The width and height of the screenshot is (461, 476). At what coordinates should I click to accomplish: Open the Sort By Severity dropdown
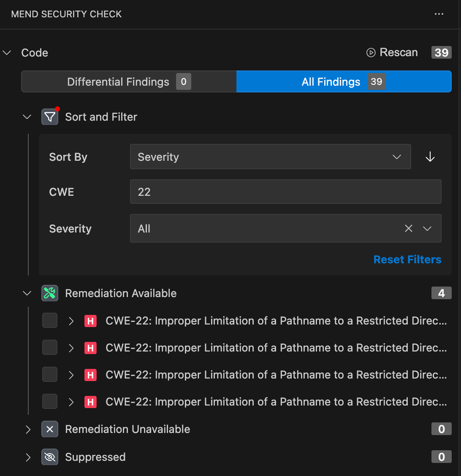pos(270,157)
